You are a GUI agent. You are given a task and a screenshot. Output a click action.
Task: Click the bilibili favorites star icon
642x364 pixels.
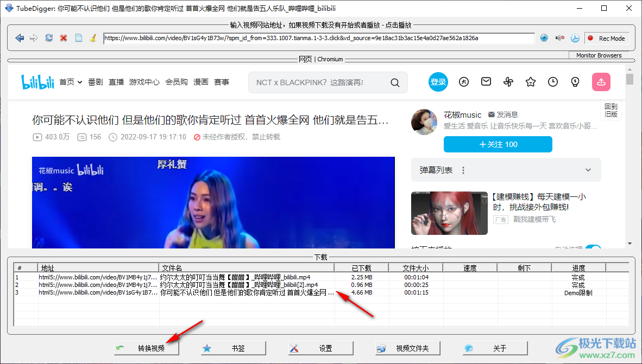[x=530, y=81]
